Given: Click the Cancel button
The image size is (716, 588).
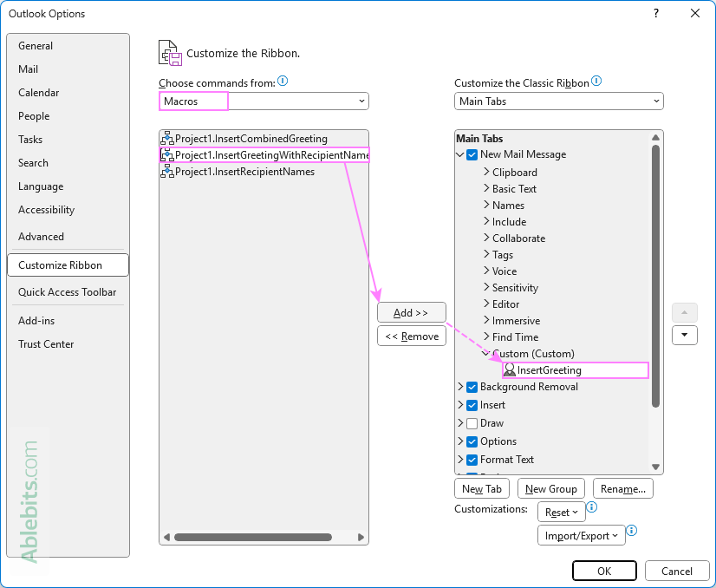Looking at the screenshot, I should coord(677,572).
